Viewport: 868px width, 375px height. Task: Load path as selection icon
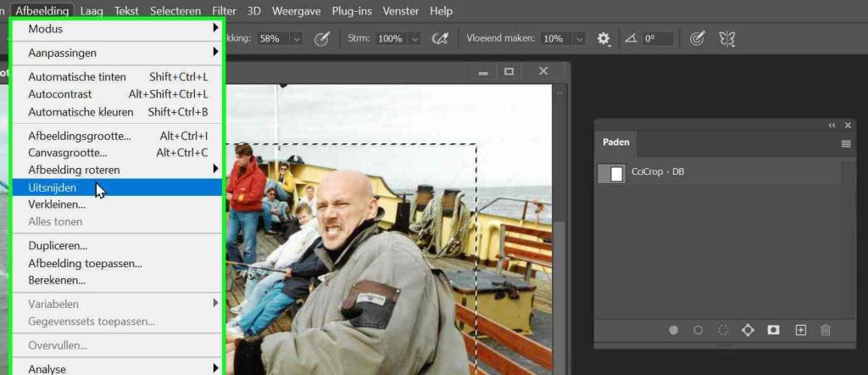pyautogui.click(x=723, y=330)
